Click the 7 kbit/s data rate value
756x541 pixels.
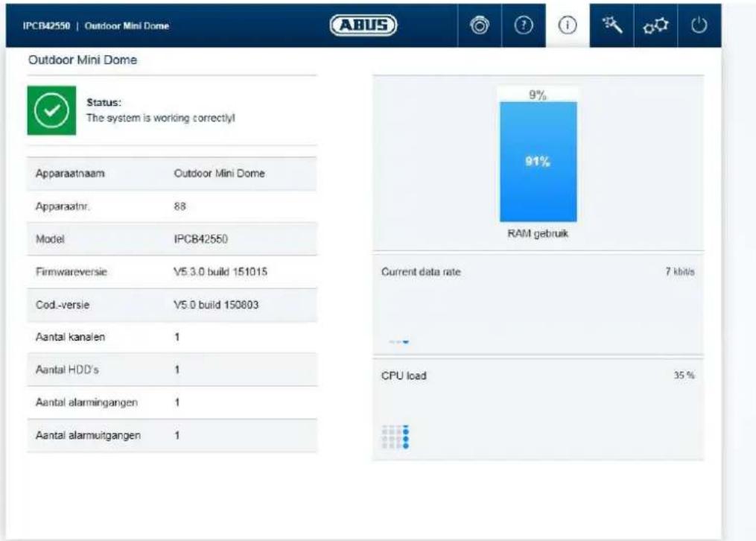click(680, 272)
